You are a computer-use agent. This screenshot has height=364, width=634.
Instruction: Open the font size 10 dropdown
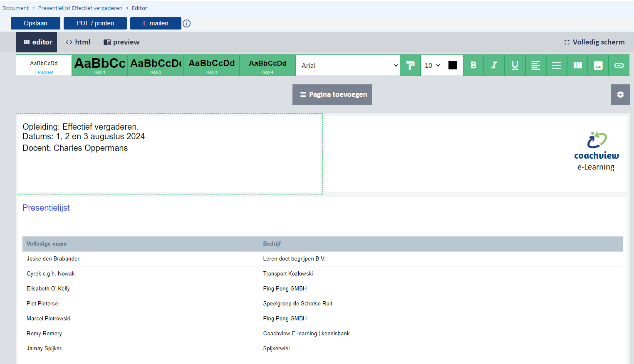click(431, 65)
